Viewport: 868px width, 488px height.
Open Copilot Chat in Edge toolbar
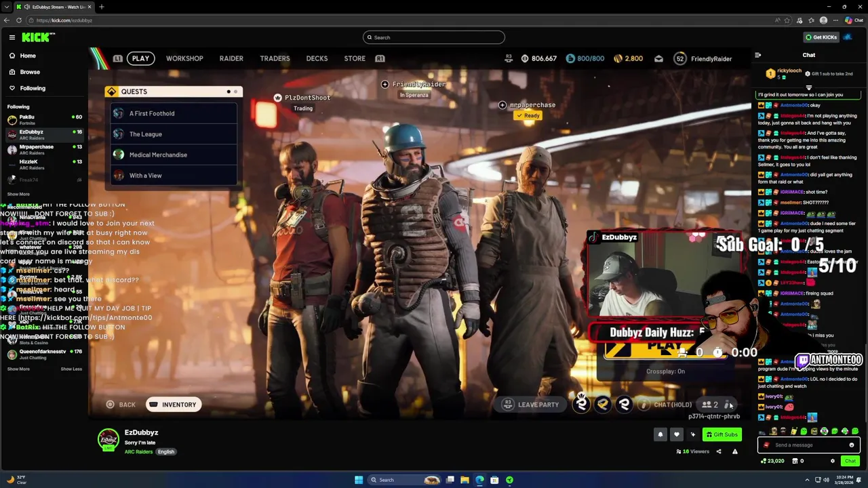pos(853,20)
